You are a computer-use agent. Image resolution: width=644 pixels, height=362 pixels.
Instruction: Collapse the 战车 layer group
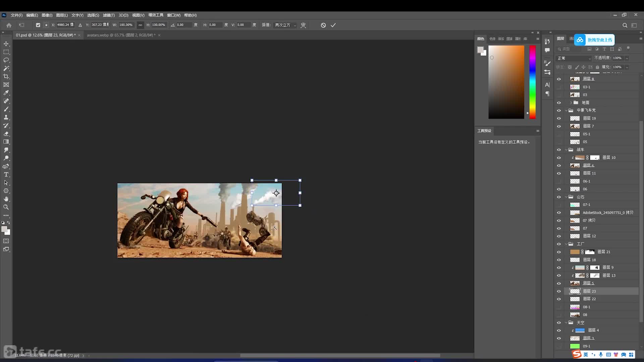pyautogui.click(x=566, y=150)
